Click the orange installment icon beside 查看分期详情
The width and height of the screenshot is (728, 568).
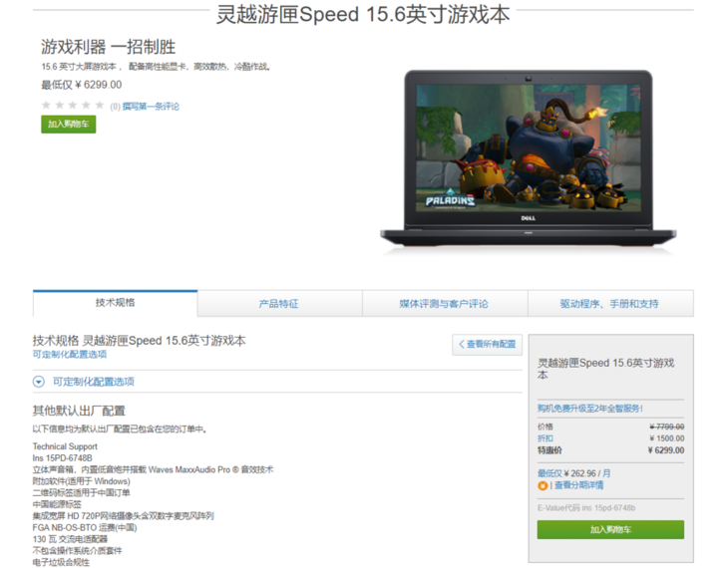[543, 486]
